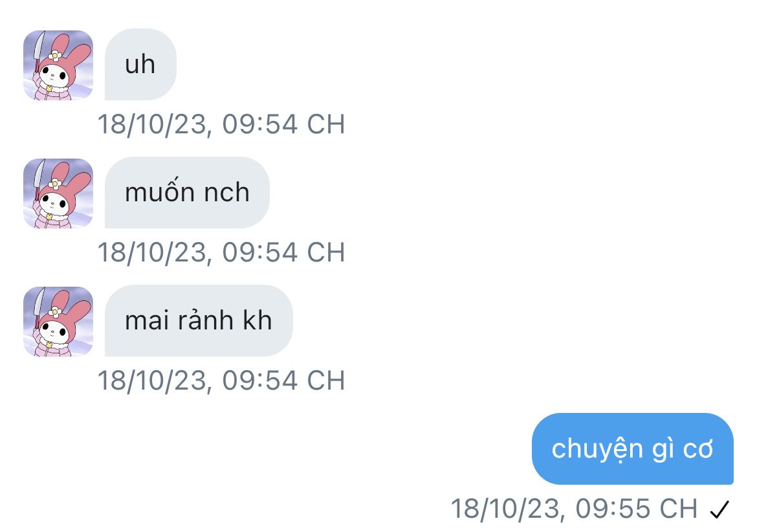Click the "18/10/23" date beside 09:55 CH

[505, 509]
